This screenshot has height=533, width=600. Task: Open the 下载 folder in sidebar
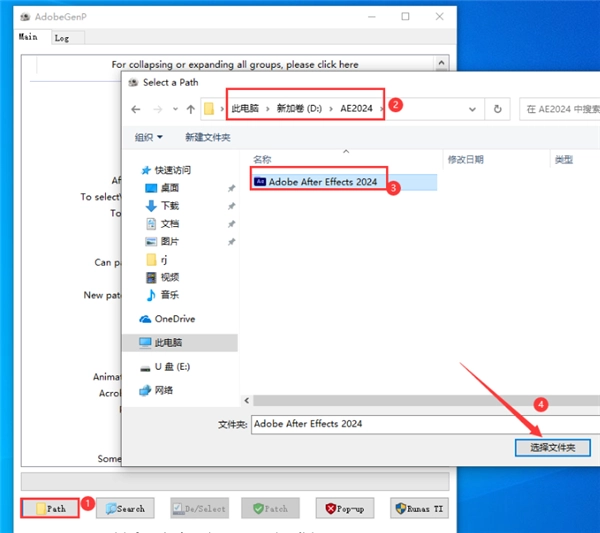(169, 206)
